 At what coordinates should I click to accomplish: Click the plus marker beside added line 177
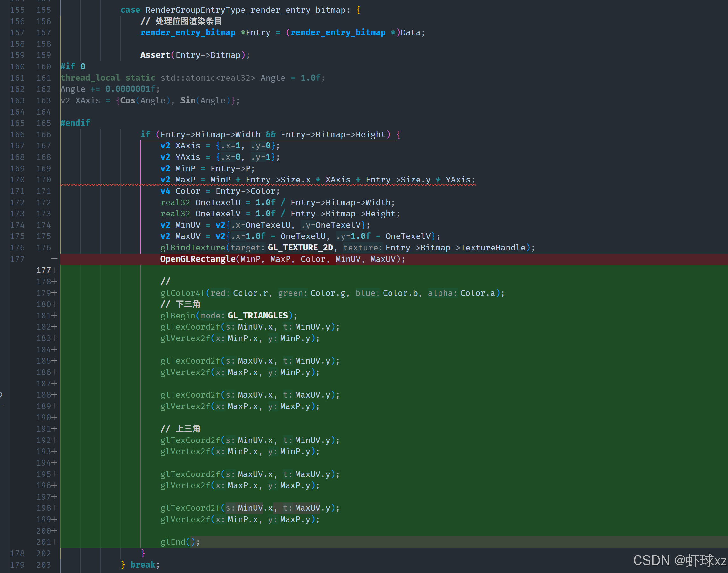54,270
